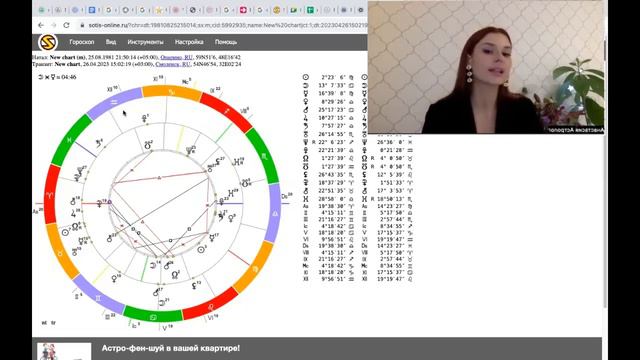This screenshot has height=360, width=640.
Task: Select the Uranus symbol in natal table
Action: click(x=306, y=134)
